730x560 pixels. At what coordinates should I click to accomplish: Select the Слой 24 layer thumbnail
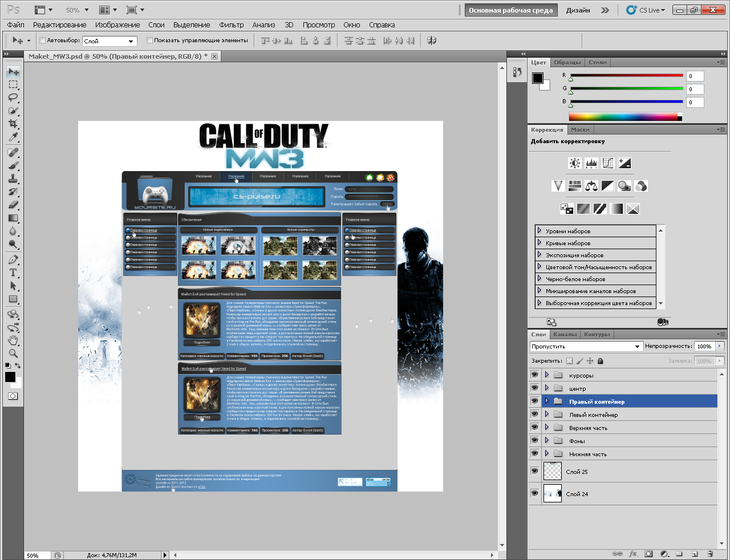pos(553,493)
